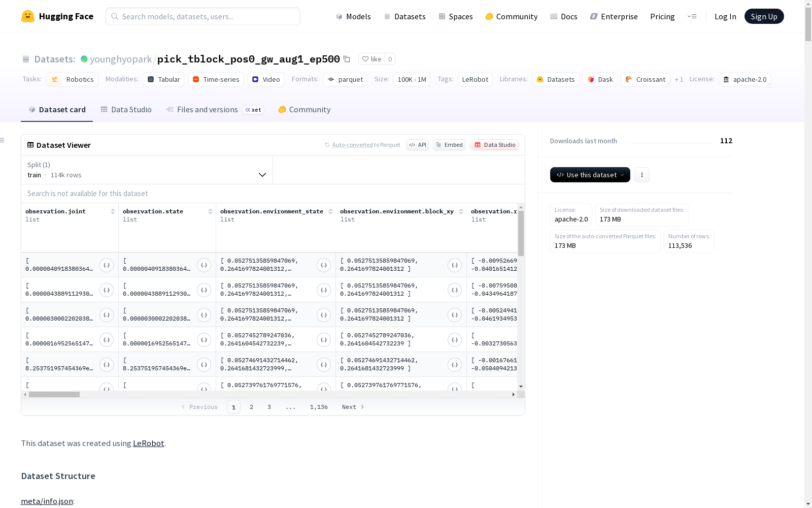Click the Croissant library tag
The image size is (812, 508).
coord(646,79)
